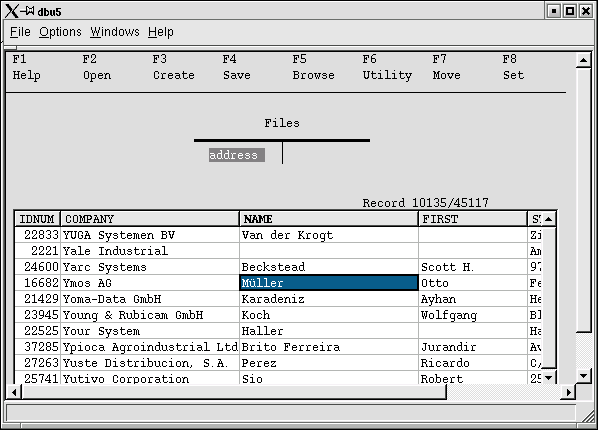
Task: Click the 'Record 10135/45117' indicator
Action: [425, 203]
